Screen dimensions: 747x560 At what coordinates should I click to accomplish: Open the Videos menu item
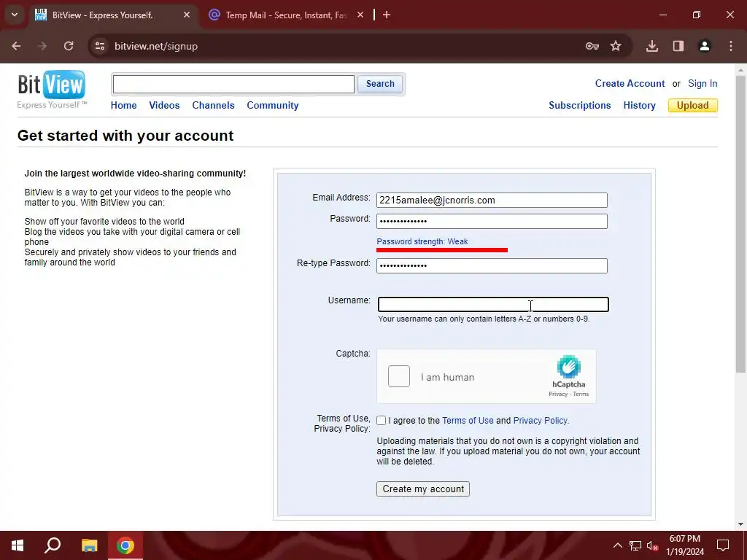coord(164,105)
